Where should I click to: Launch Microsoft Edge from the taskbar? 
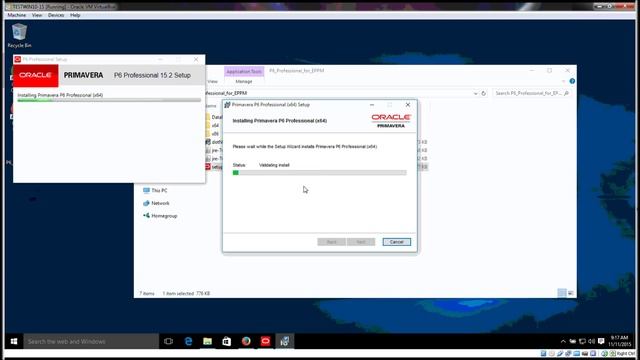(188, 341)
